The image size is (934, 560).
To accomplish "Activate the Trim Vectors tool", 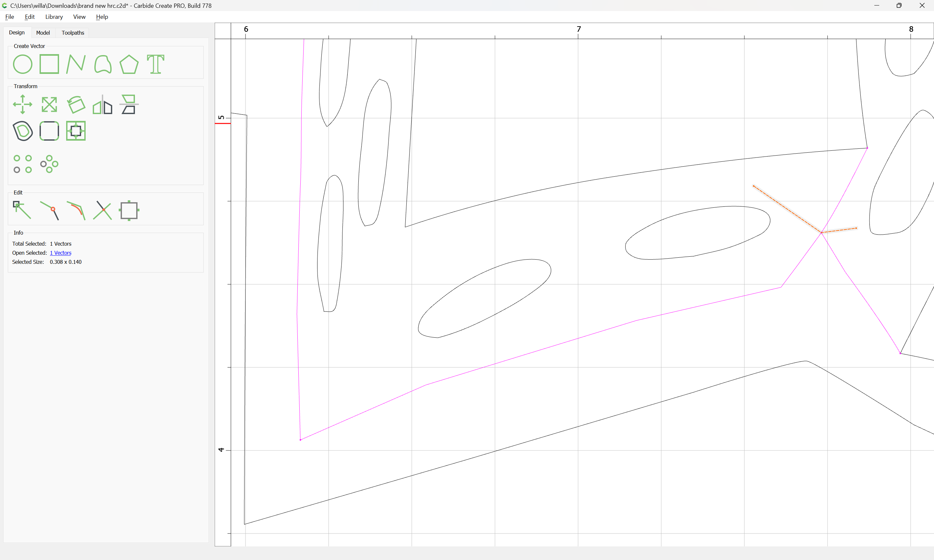I will [103, 210].
